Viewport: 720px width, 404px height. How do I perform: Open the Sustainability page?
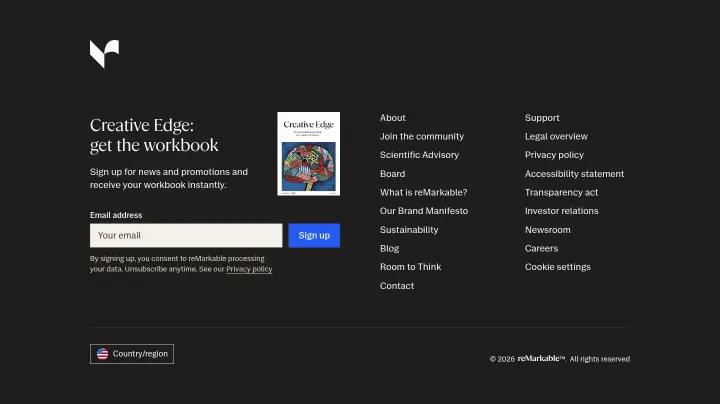(409, 230)
